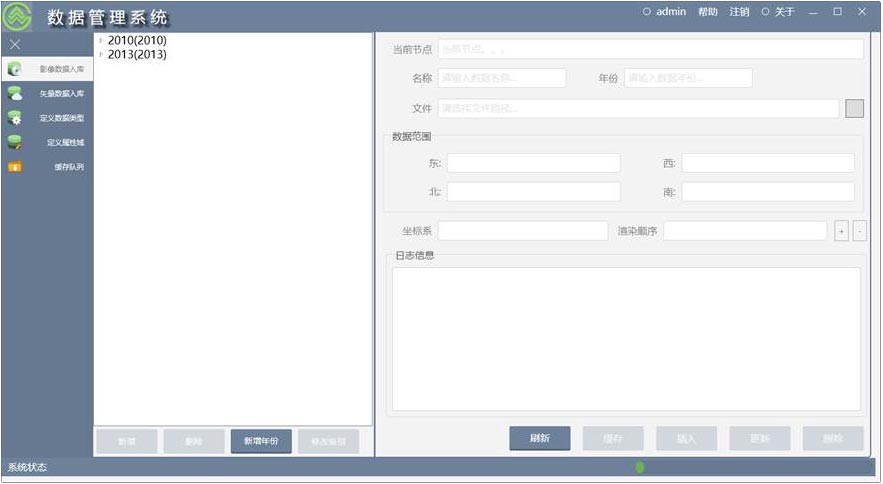This screenshot has width=883, height=484.
Task: Expand the 2010(2010) tree node arrow
Action: tap(101, 40)
